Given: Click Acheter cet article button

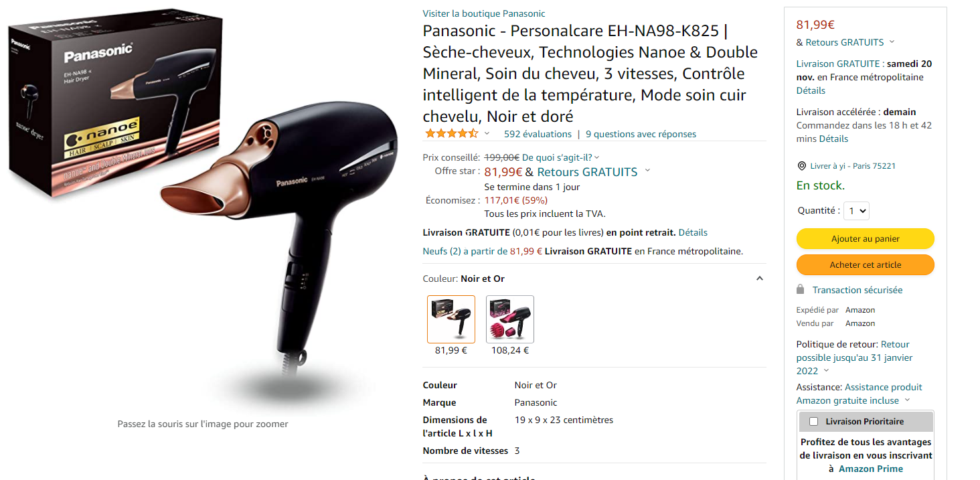Looking at the screenshot, I should 865,264.
